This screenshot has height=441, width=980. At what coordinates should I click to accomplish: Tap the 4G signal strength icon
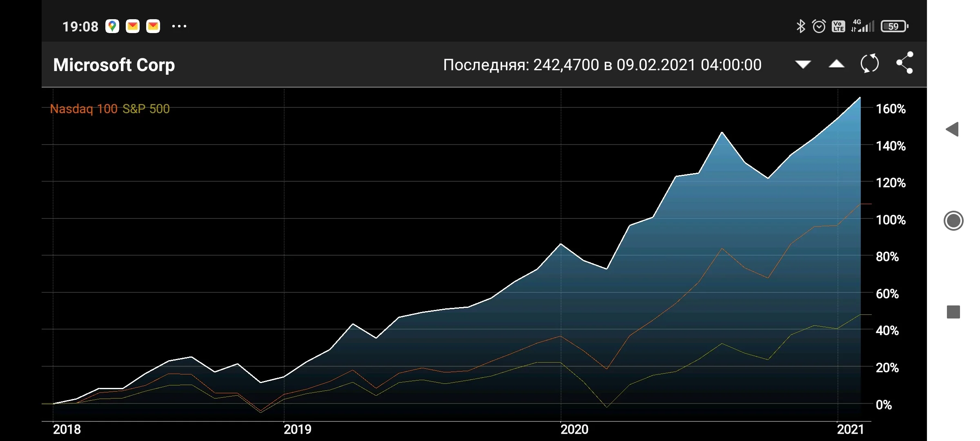862,26
